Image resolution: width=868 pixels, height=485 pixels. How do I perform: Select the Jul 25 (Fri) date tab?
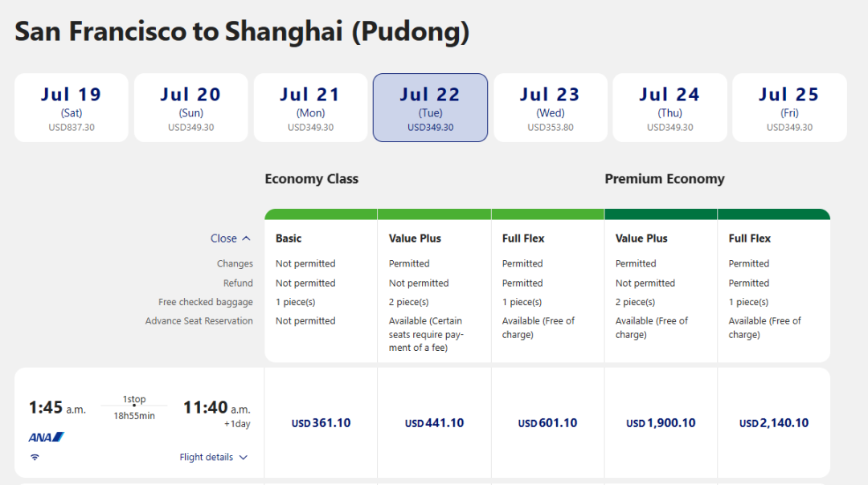[x=789, y=108]
